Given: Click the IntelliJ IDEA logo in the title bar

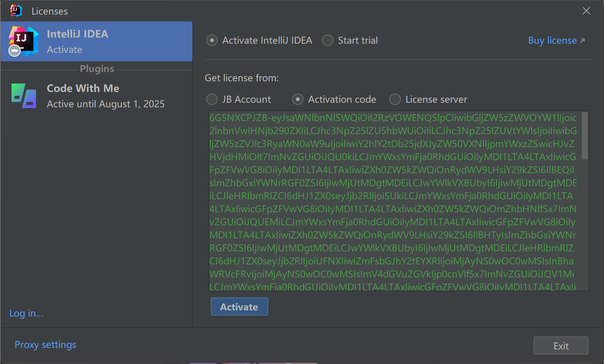Looking at the screenshot, I should [x=16, y=11].
